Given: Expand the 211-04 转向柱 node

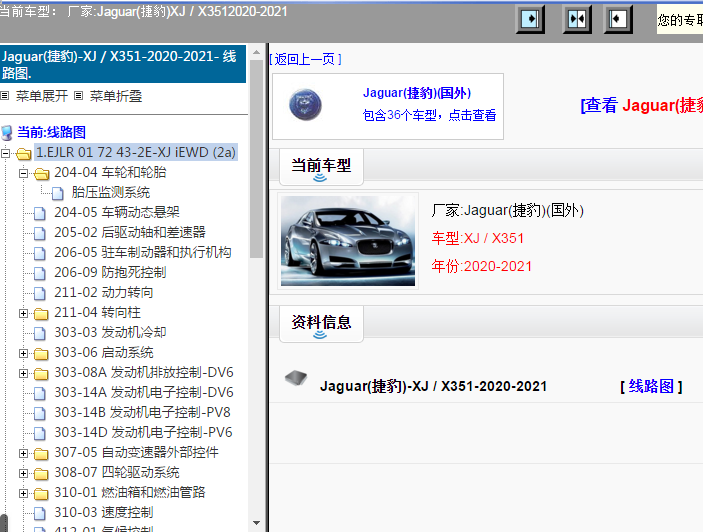Looking at the screenshot, I should (23, 313).
